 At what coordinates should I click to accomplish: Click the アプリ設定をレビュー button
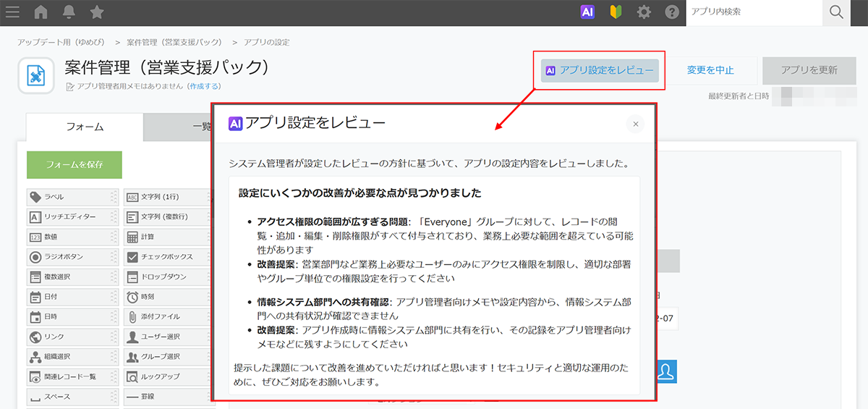click(600, 70)
